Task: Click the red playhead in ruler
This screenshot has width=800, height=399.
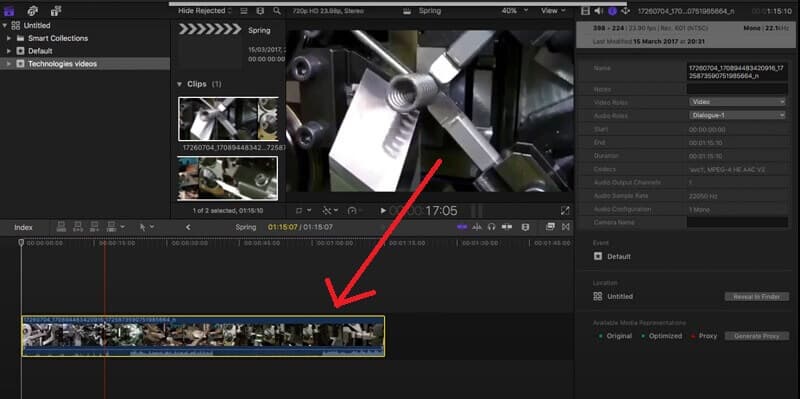Action: (105, 243)
